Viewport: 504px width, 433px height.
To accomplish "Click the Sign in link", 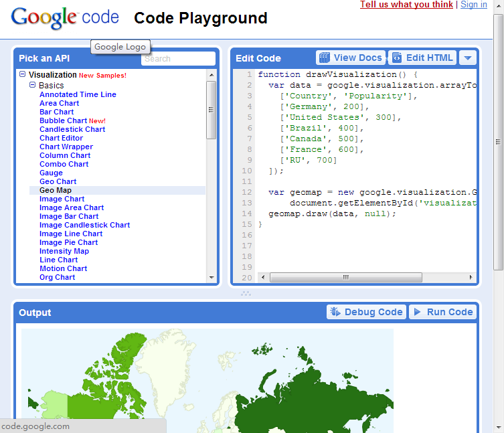I will tap(474, 5).
